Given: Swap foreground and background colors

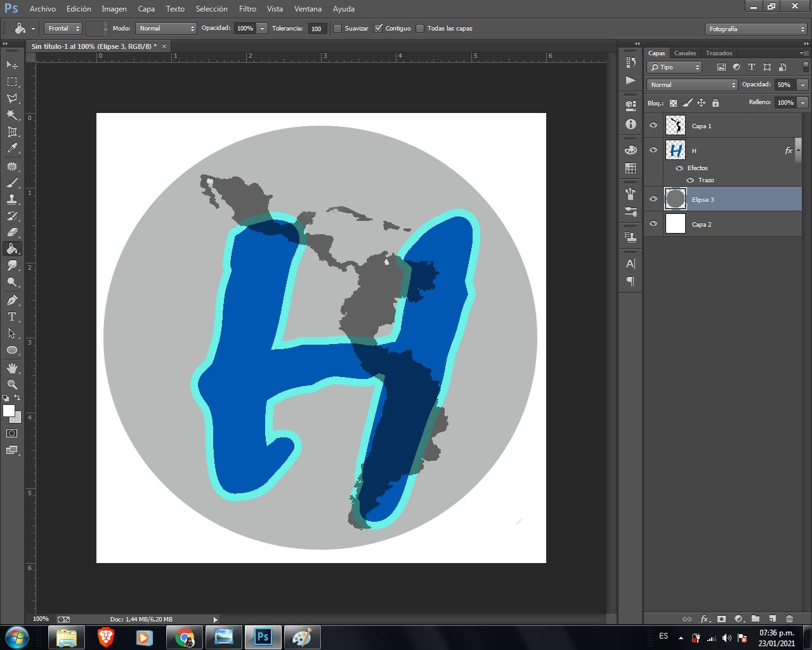Looking at the screenshot, I should click(x=17, y=398).
